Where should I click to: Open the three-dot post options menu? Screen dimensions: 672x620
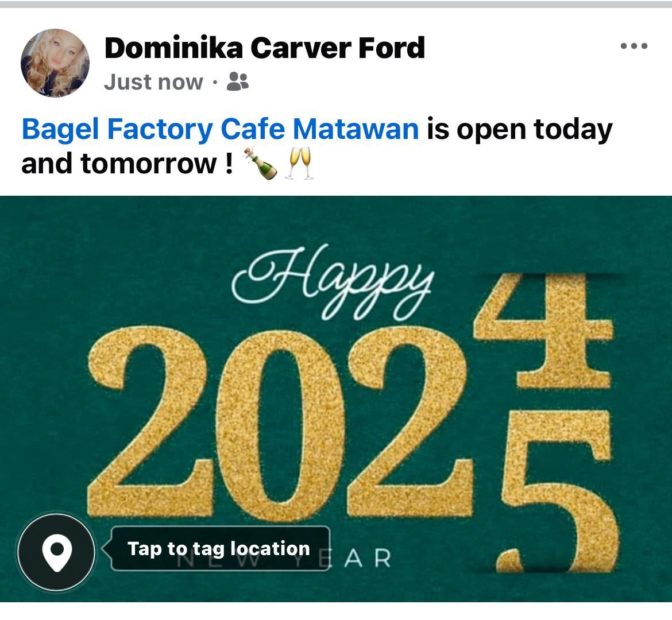634,46
